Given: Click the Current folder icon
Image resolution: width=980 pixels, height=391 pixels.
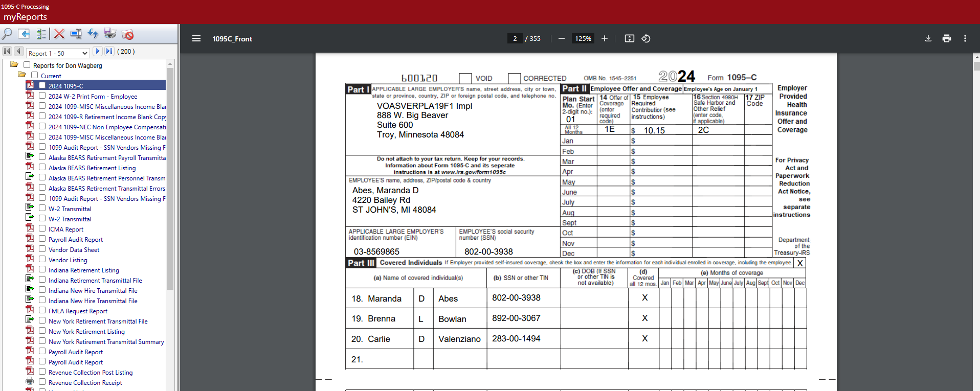Looking at the screenshot, I should (x=22, y=75).
